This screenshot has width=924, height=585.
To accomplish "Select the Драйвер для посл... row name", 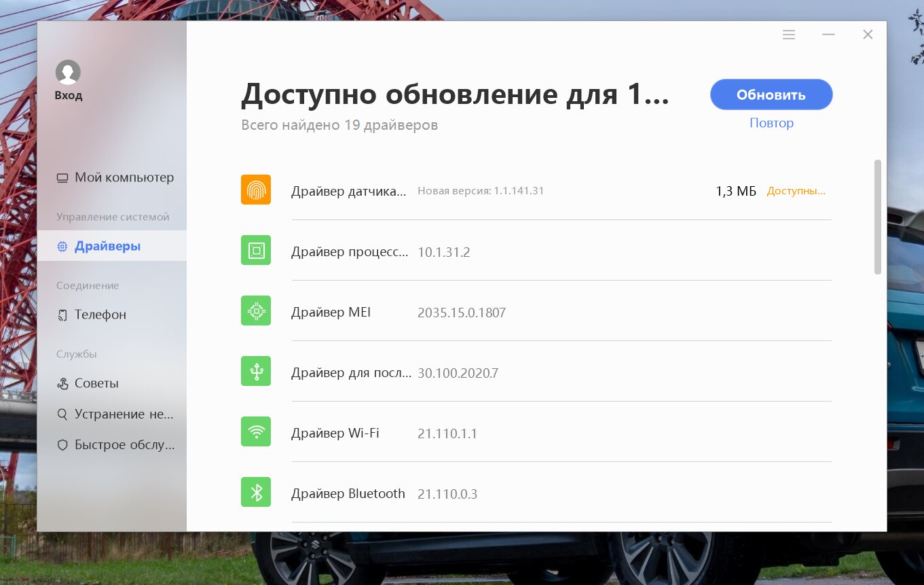I will click(351, 373).
